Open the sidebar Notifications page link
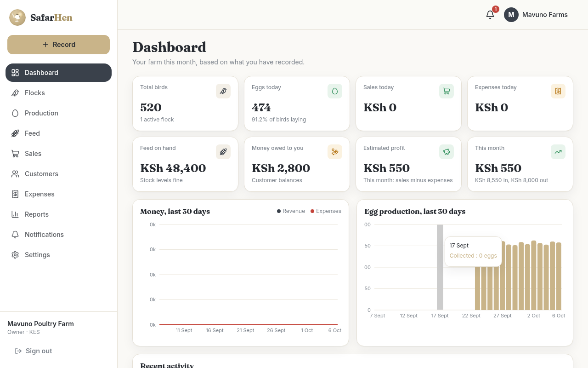Viewport: 588px width, 368px height. (58, 235)
